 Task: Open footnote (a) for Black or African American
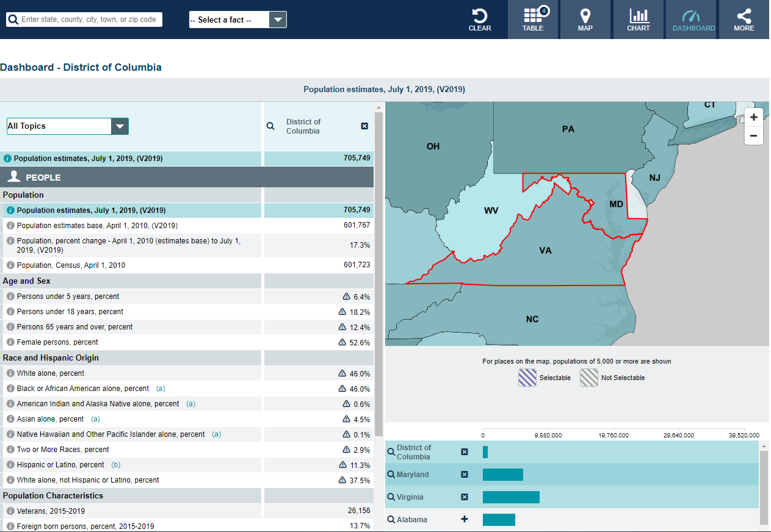(x=161, y=389)
